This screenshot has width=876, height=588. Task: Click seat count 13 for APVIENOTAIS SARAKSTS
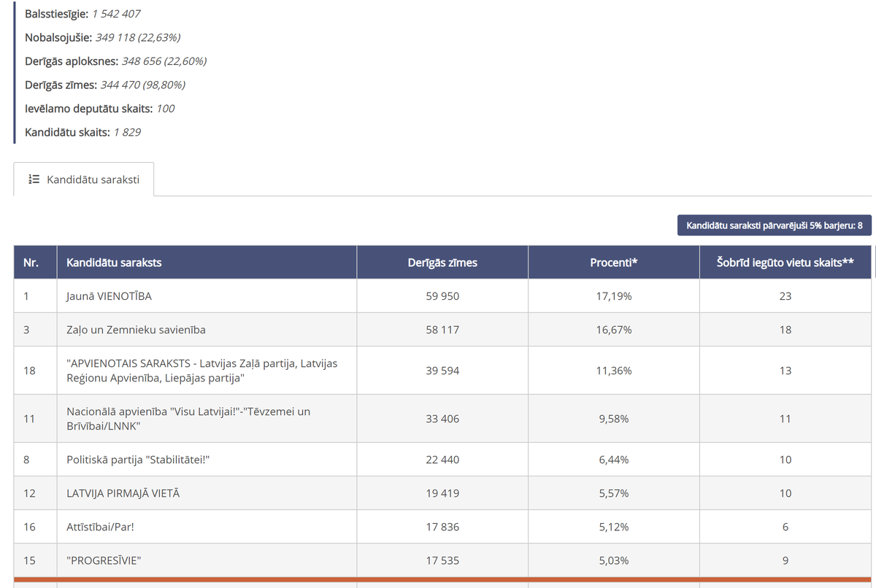(x=785, y=371)
